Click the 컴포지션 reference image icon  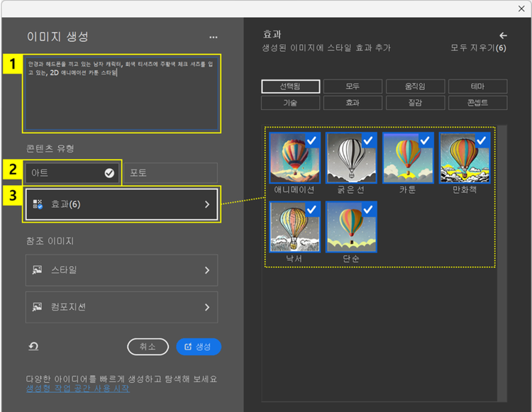point(37,307)
